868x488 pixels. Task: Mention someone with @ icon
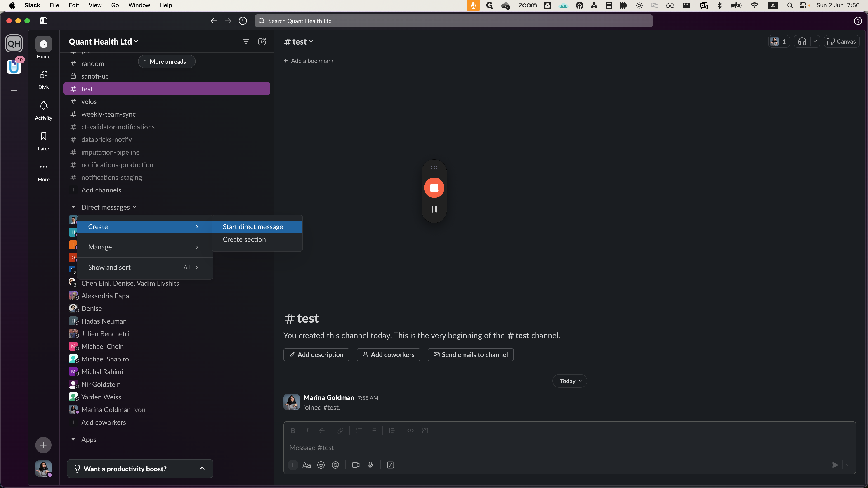(336, 465)
